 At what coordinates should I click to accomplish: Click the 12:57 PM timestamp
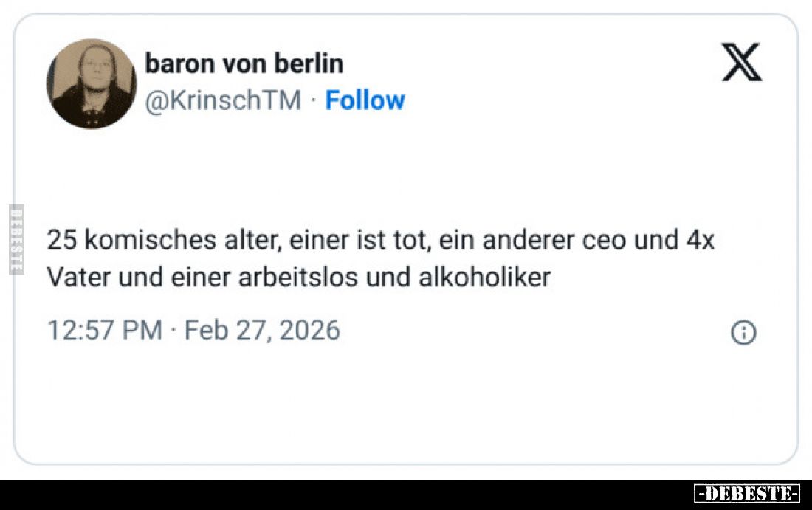coord(104,330)
